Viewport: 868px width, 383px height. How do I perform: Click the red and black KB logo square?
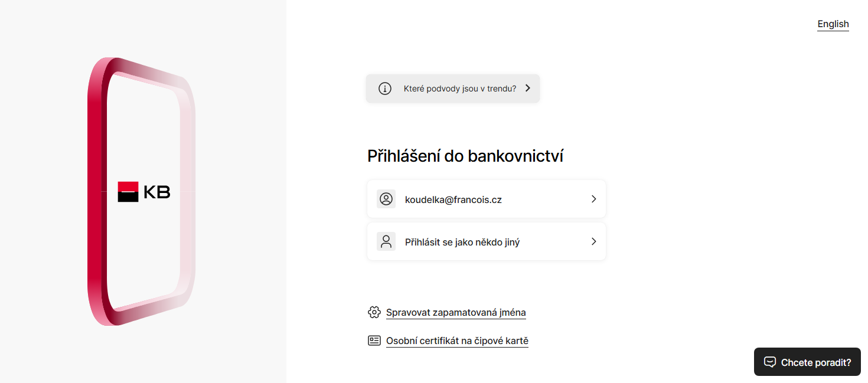coord(128,192)
